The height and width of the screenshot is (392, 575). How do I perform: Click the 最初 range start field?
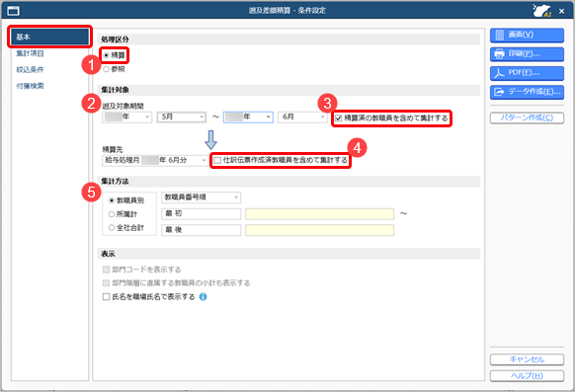201,214
